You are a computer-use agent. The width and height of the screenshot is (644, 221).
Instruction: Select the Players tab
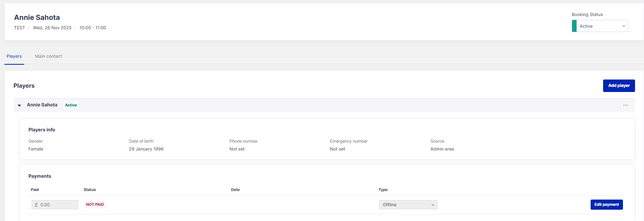(14, 56)
